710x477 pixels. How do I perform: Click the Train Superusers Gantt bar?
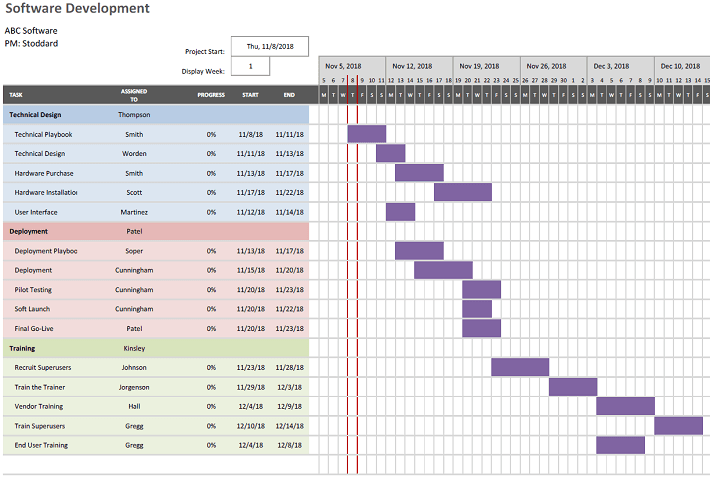click(x=678, y=426)
